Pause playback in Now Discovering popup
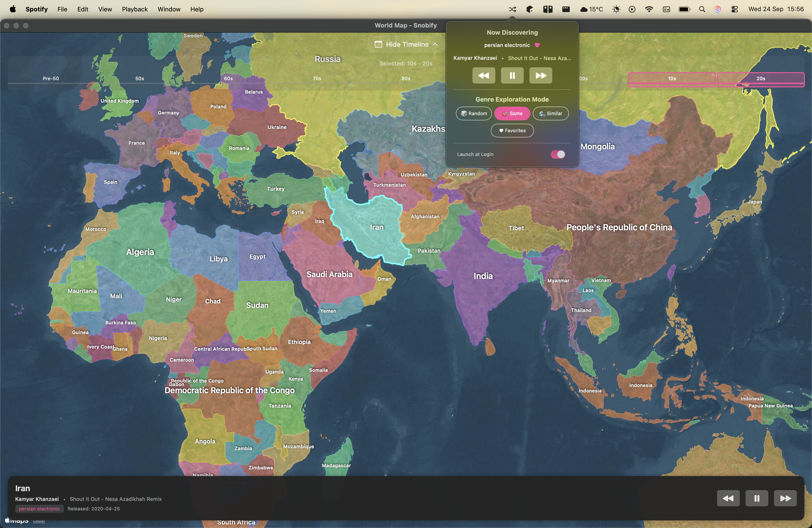812x528 pixels. (x=512, y=75)
